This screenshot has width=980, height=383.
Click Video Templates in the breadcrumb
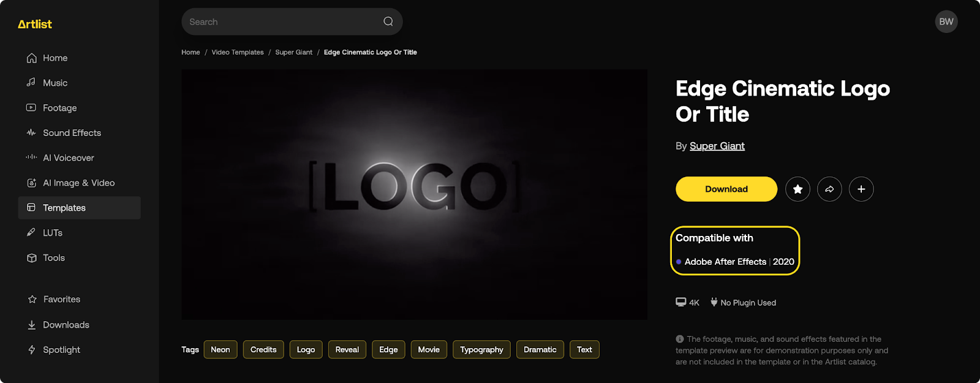(238, 52)
